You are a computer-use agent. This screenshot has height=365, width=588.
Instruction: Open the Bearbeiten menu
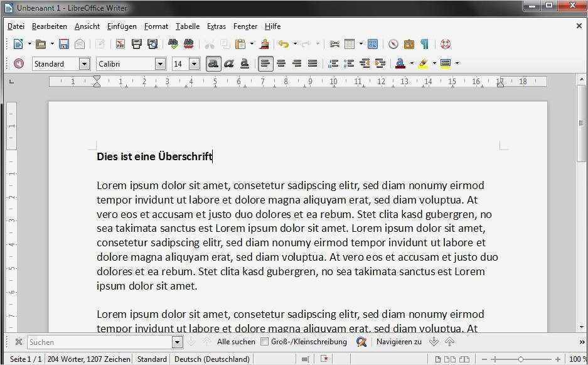click(50, 26)
